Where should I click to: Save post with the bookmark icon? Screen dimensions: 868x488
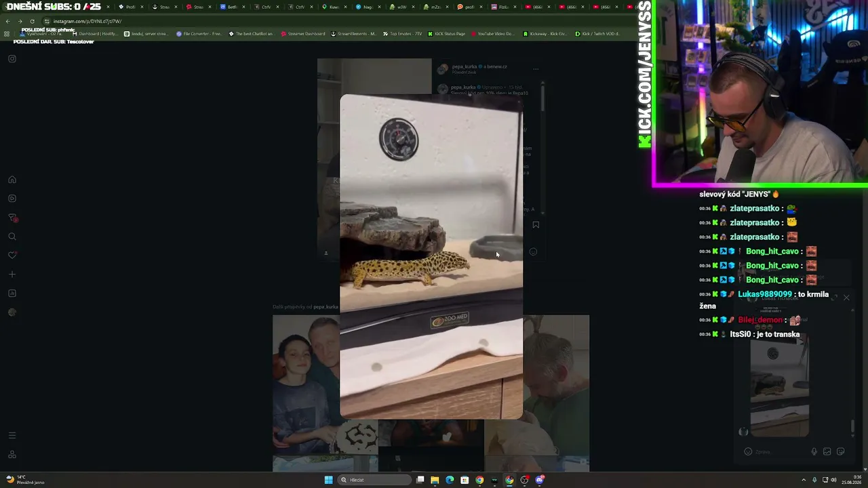[x=536, y=225]
